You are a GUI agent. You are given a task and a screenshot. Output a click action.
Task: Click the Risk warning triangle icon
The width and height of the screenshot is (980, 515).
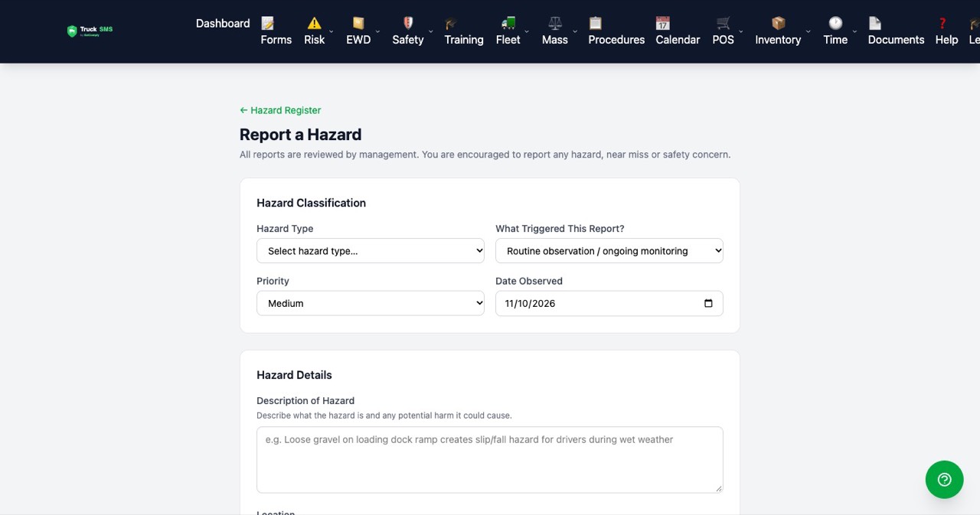pyautogui.click(x=315, y=23)
